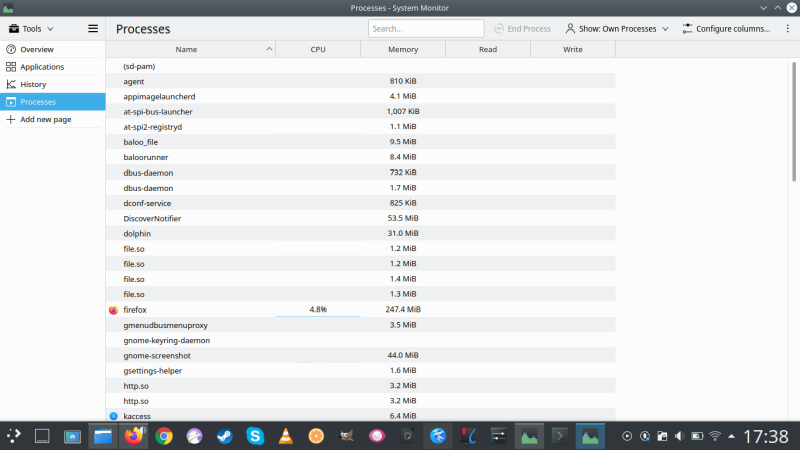Go to the Overview page
Screen dimensions: 800x450
[53, 49]
